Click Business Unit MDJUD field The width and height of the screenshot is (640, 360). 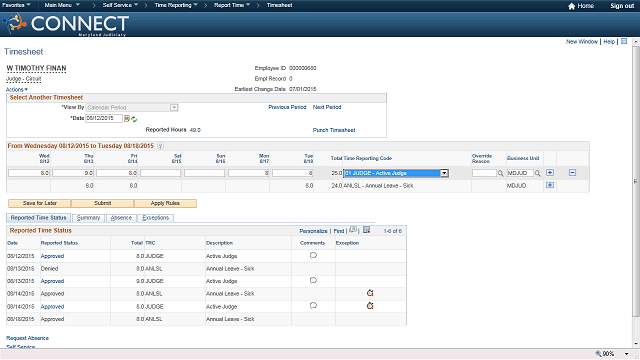[520, 173]
